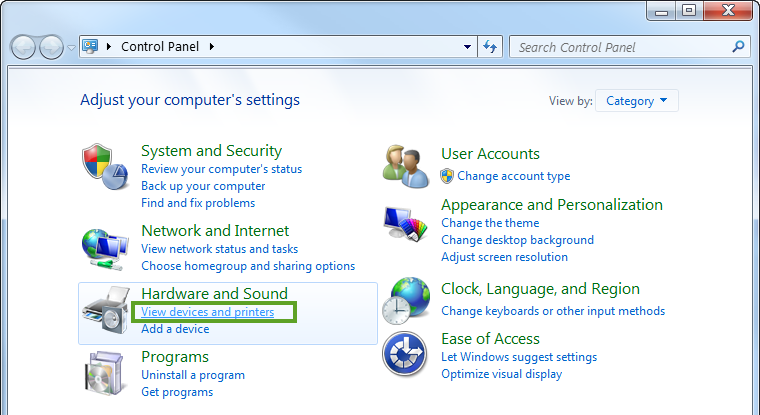Viewport: 760px width, 415px height.
Task: Click the Programs disc box icon
Action: [x=104, y=373]
